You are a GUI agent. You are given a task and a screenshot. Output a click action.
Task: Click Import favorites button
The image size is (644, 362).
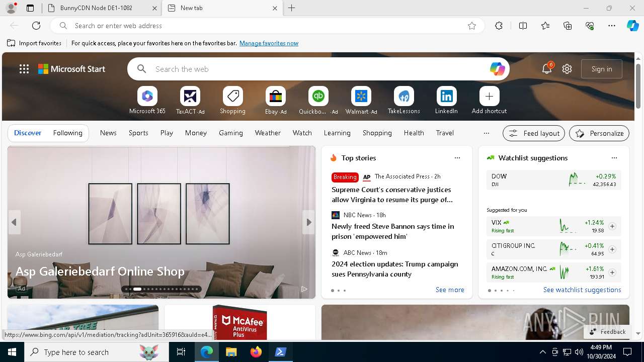[34, 43]
